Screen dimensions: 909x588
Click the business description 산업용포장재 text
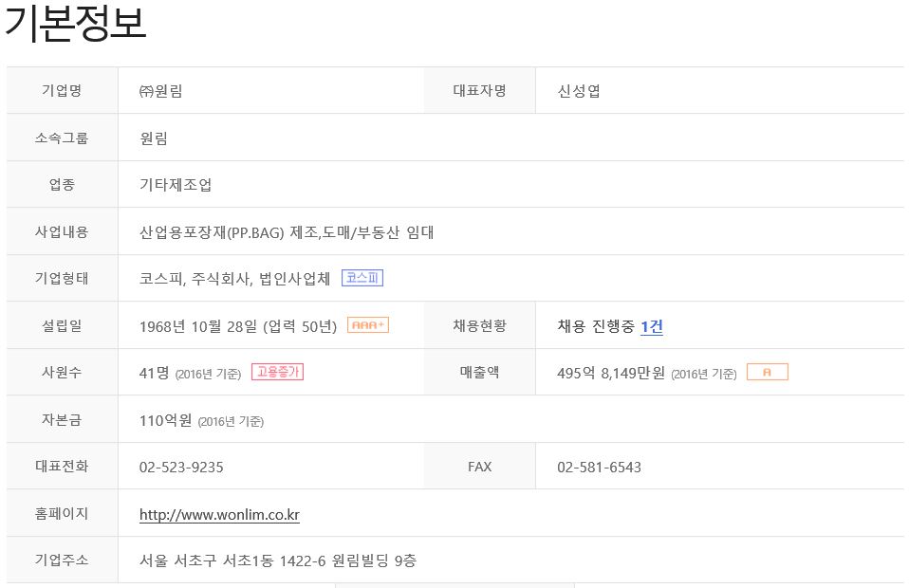pos(287,232)
